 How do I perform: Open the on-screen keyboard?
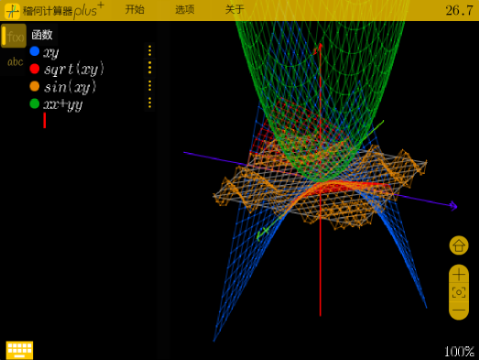[x=20, y=350]
